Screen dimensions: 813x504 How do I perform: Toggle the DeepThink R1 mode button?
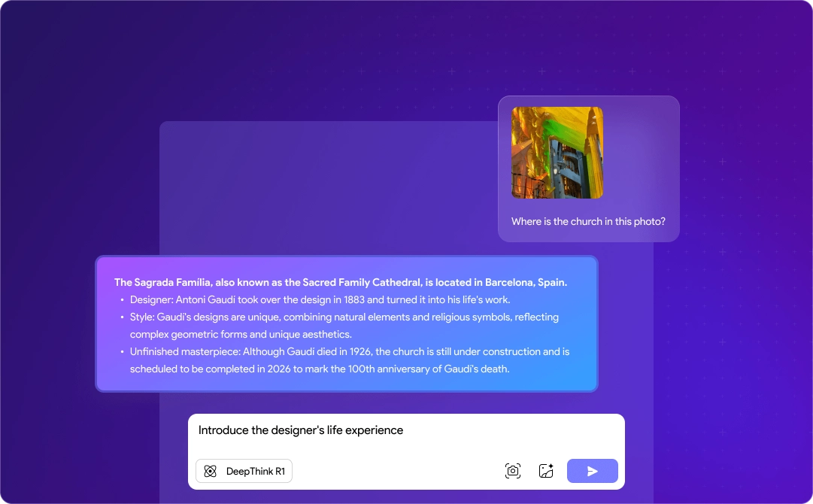point(244,471)
